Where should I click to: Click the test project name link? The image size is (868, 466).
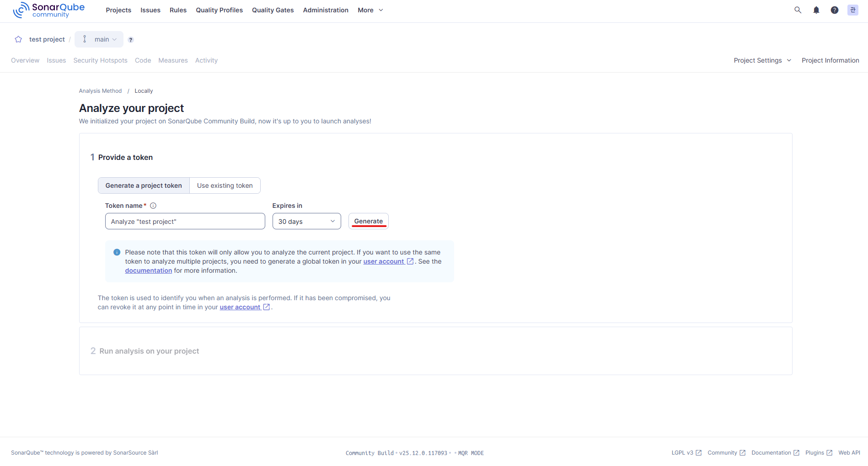tap(47, 39)
